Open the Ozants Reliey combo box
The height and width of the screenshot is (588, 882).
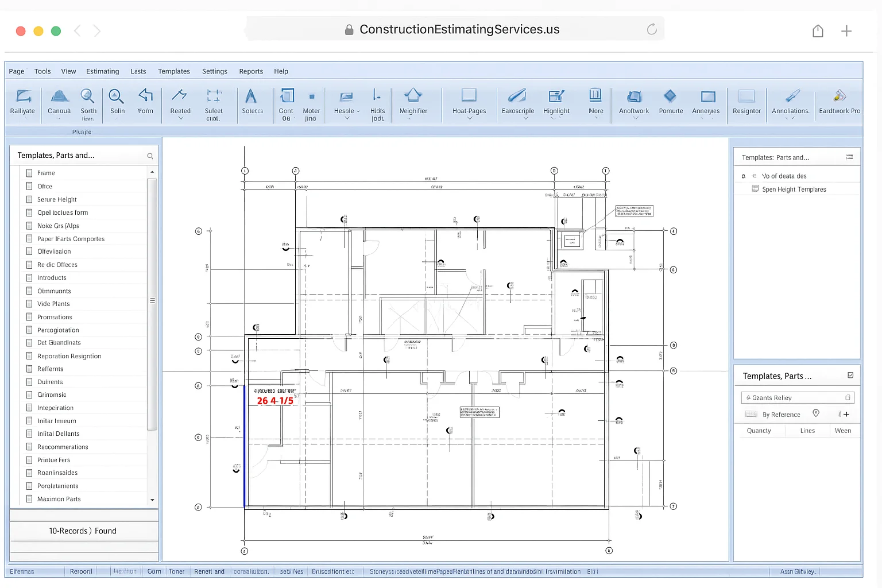pyautogui.click(x=797, y=397)
